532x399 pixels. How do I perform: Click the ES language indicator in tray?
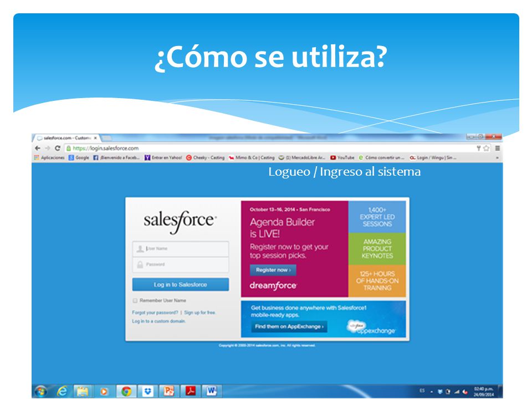(422, 391)
